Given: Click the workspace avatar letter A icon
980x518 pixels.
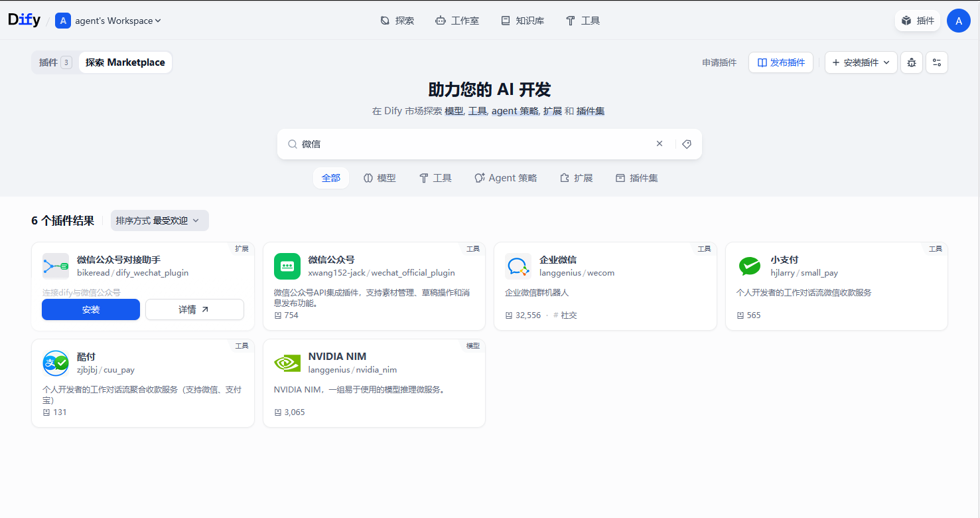Looking at the screenshot, I should click(63, 21).
